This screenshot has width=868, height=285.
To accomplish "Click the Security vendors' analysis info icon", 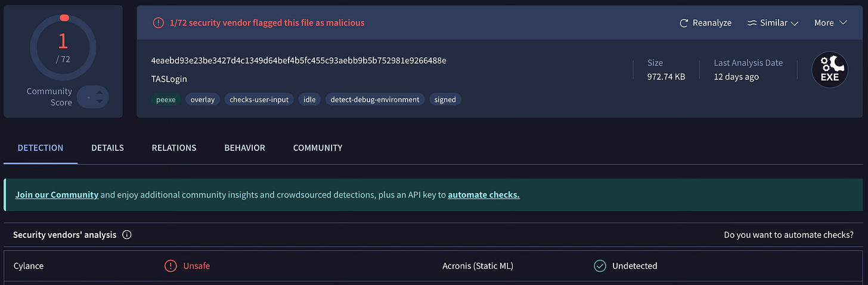I will tap(127, 235).
